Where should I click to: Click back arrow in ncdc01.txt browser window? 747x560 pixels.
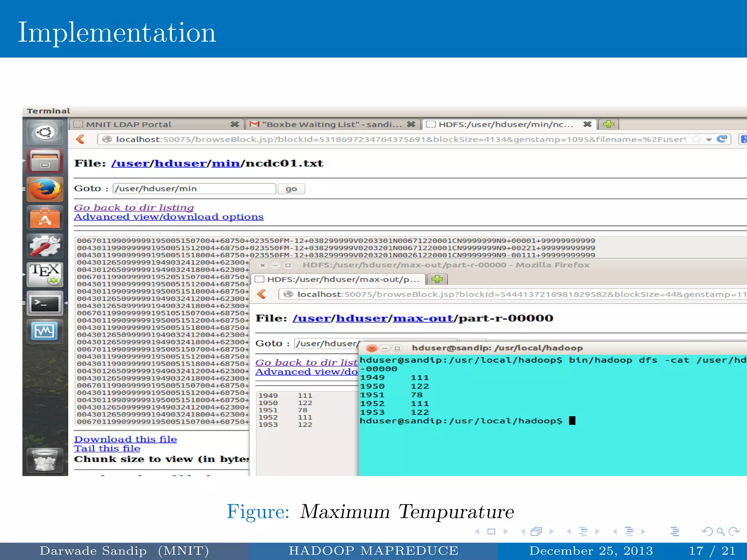[x=81, y=139]
